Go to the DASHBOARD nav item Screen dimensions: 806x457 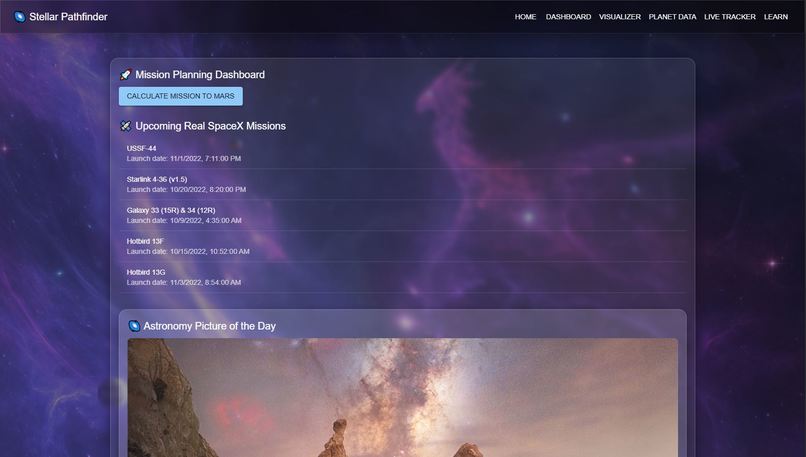tap(568, 17)
